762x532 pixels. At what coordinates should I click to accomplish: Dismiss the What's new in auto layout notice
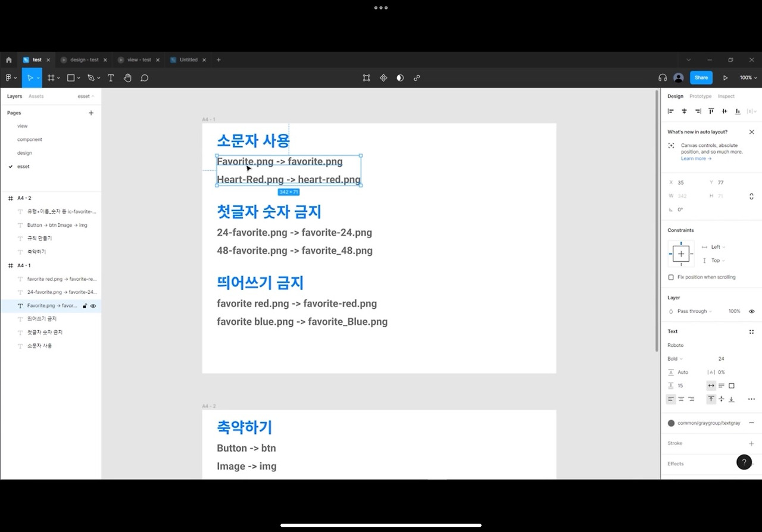(x=751, y=132)
